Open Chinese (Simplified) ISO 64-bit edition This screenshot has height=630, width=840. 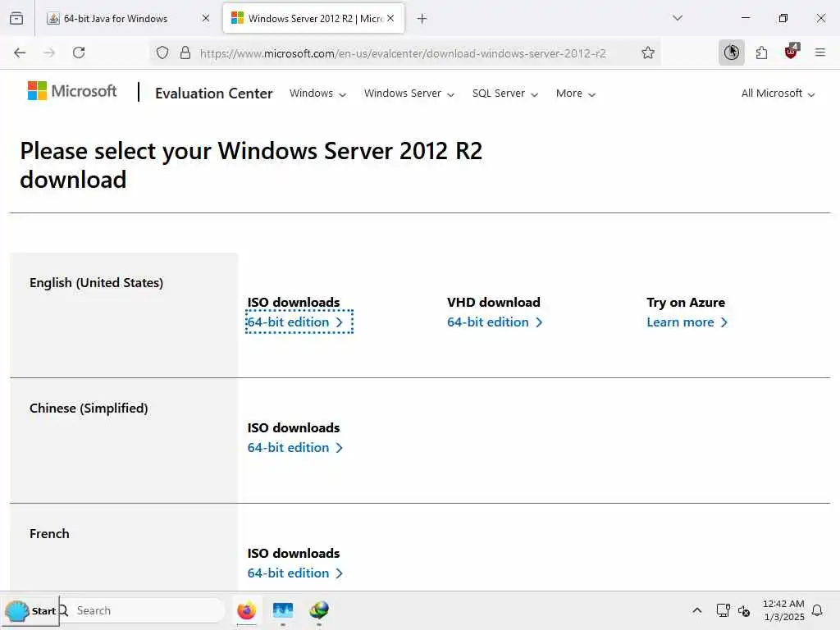(x=295, y=447)
